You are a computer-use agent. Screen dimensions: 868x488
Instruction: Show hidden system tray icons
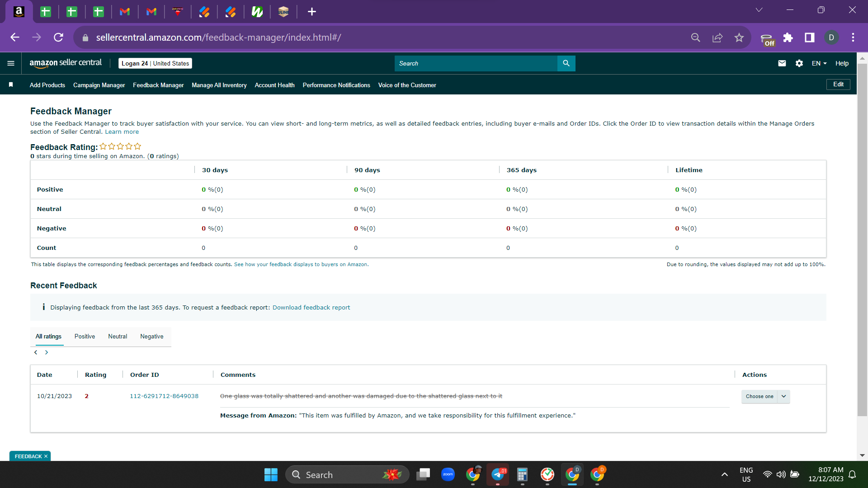(x=725, y=474)
